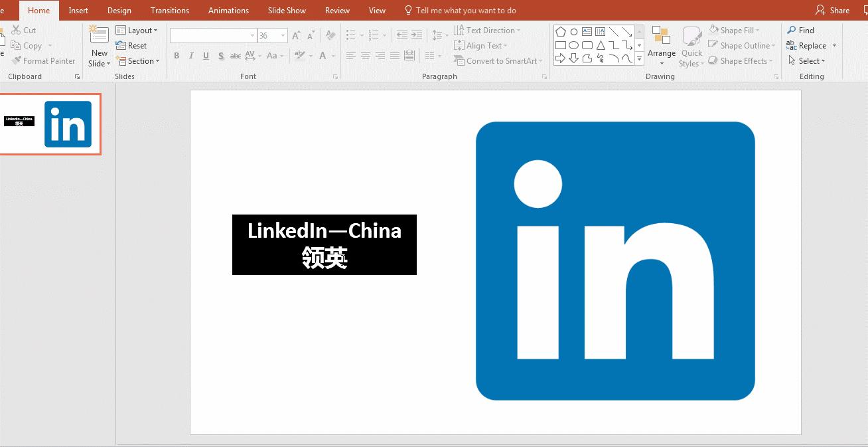Open the Shape Outline color options
Image resolution: width=868 pixels, height=447 pixels.
pyautogui.click(x=742, y=46)
